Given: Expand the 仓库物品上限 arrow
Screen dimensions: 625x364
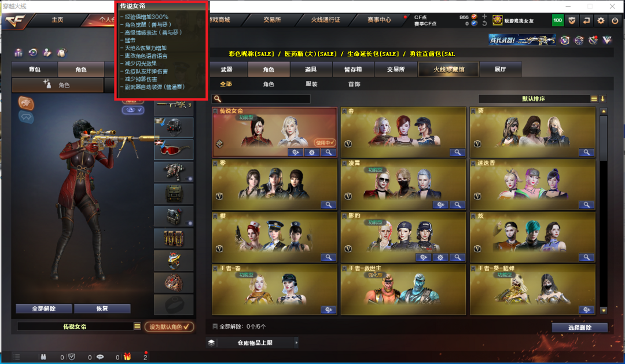Looking at the screenshot, I should pos(296,343).
